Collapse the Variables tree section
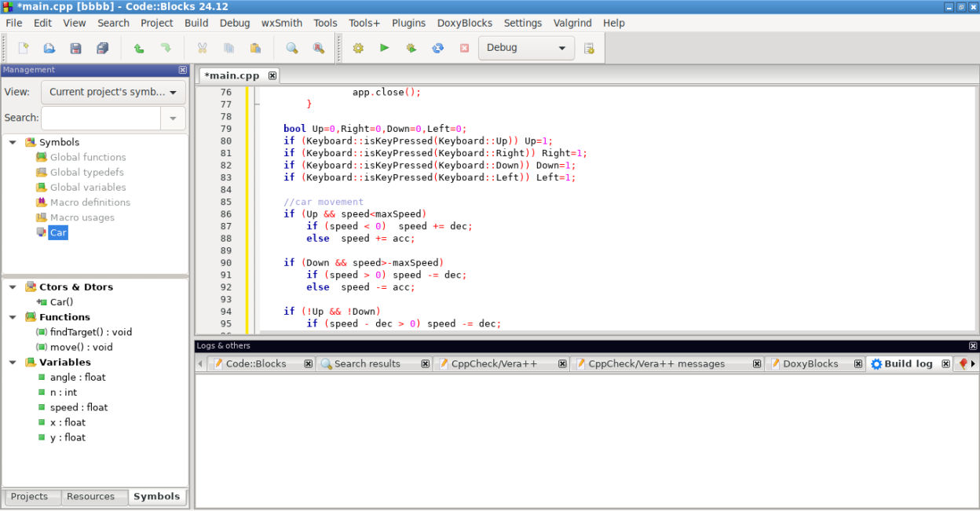The height and width of the screenshot is (511, 980). pyautogui.click(x=13, y=363)
